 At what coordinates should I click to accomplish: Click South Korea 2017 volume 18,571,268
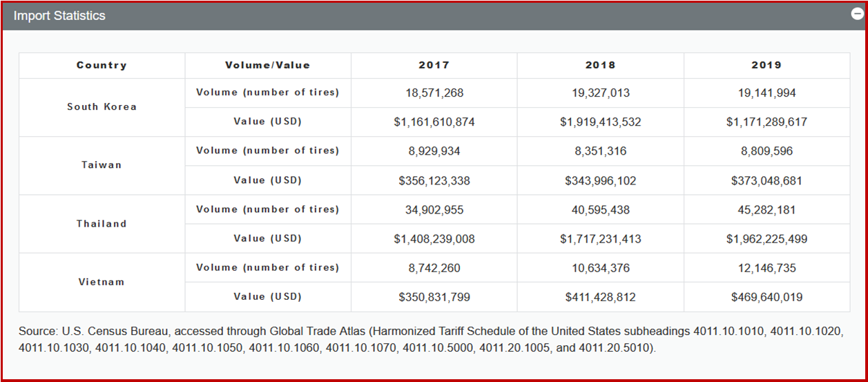pos(434,93)
